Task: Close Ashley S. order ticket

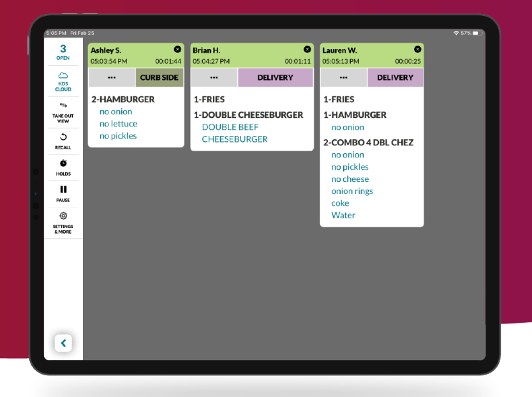Action: pyautogui.click(x=177, y=49)
